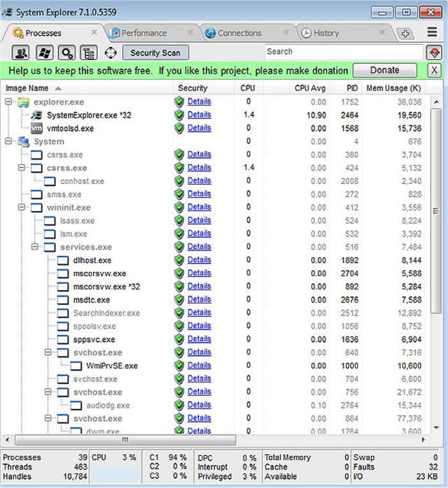Screen dimensions: 448x488
Task: Click the Users view toolbar icon
Action: [x=20, y=52]
